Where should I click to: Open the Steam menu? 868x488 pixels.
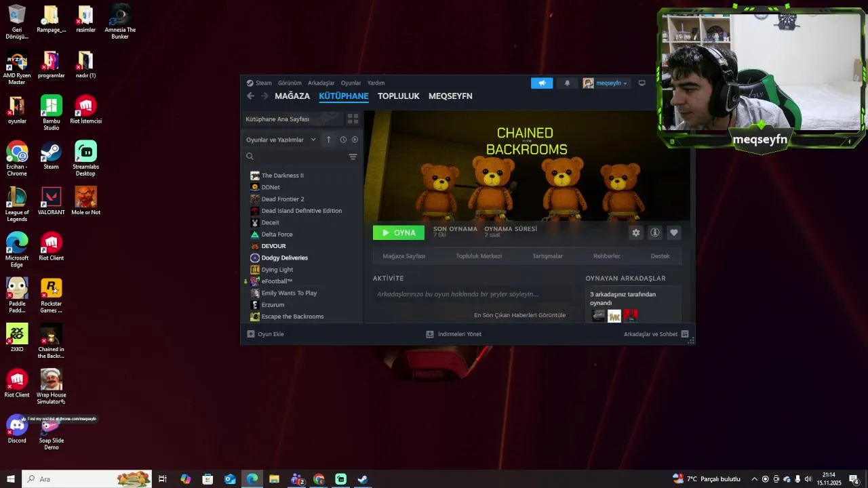[x=259, y=83]
